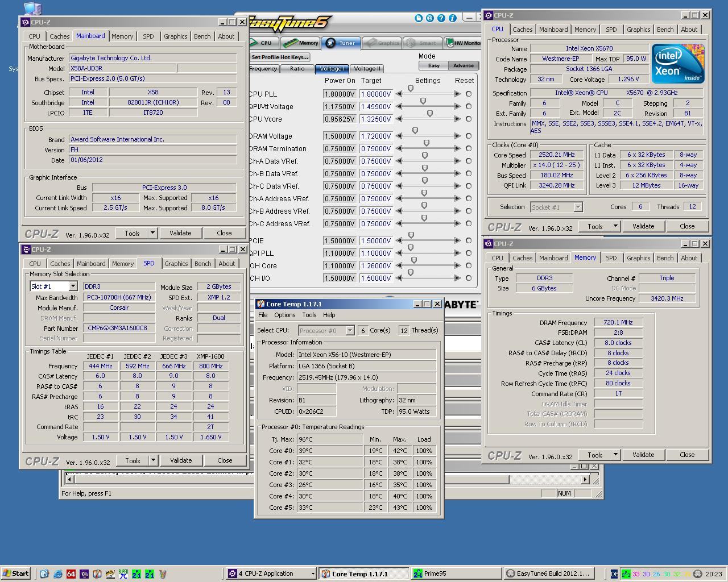The height and width of the screenshot is (582, 728).
Task: Open the Socket #1 selection dropdown
Action: (578, 207)
